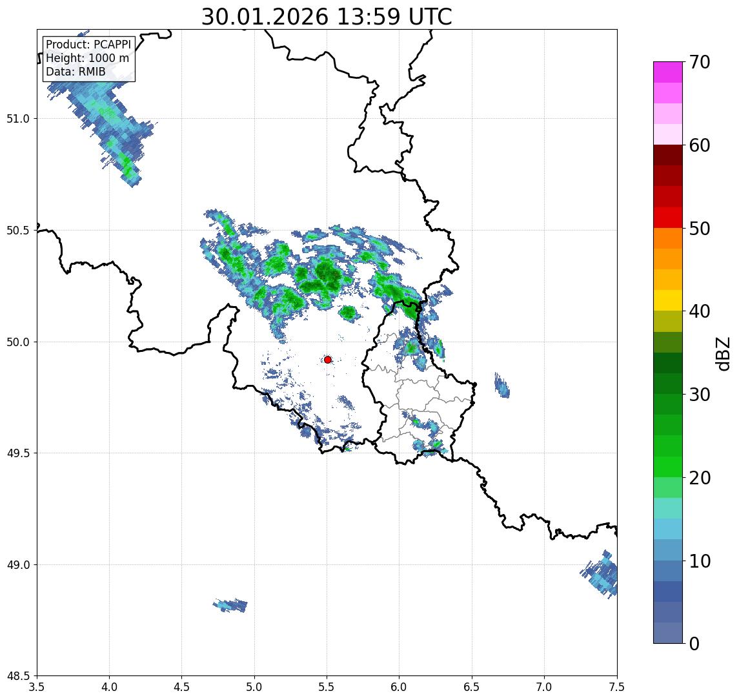Click the small echo patch near 48.8°N 4.9°E

(x=230, y=605)
